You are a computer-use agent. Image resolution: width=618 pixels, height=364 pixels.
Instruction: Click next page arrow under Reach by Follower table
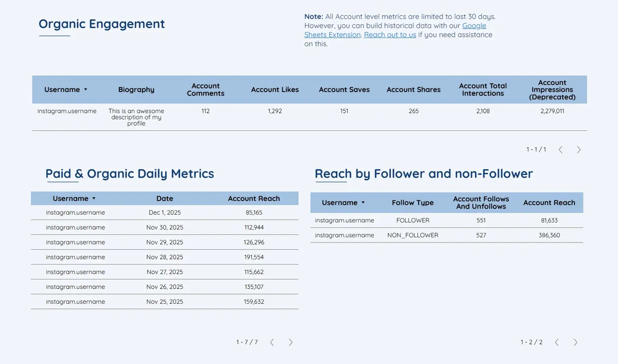(575, 341)
